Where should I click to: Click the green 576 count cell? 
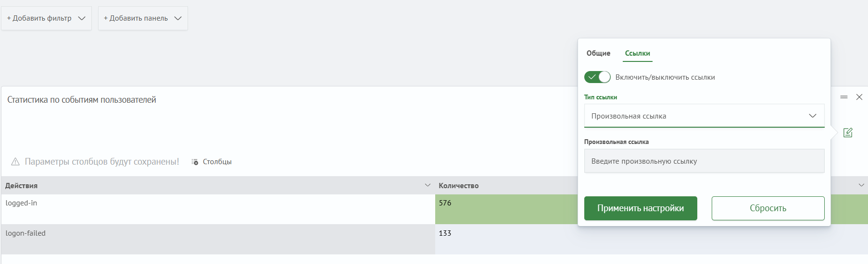pos(506,209)
